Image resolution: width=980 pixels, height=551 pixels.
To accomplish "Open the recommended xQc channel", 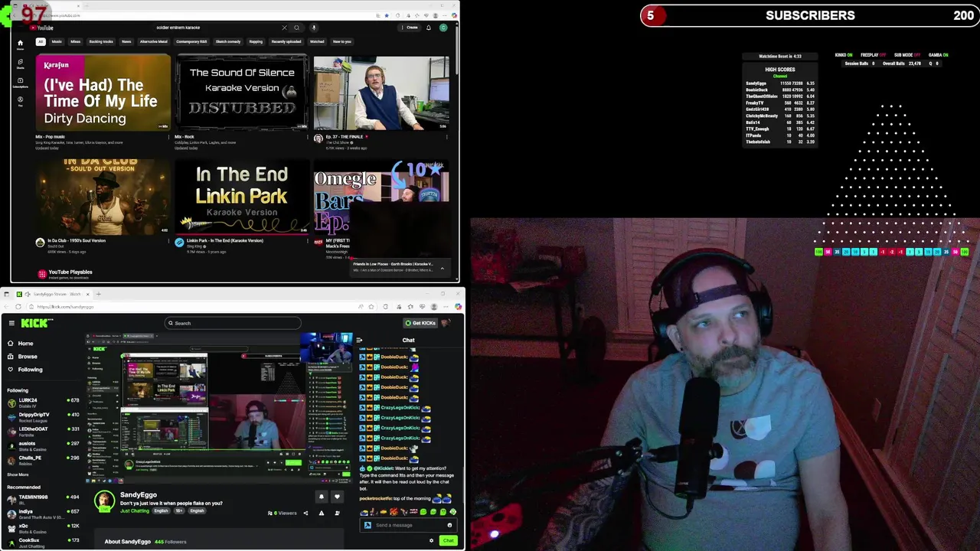I will pos(43,528).
